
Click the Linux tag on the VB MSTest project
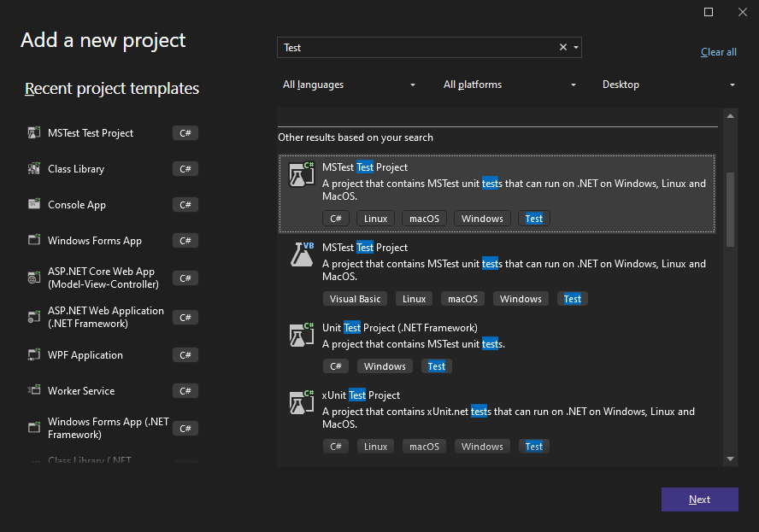click(415, 299)
